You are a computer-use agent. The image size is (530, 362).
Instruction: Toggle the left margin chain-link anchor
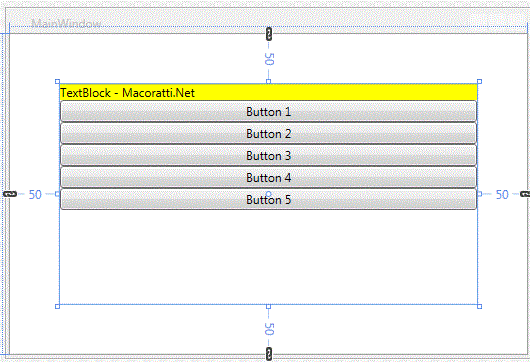tap(9, 194)
